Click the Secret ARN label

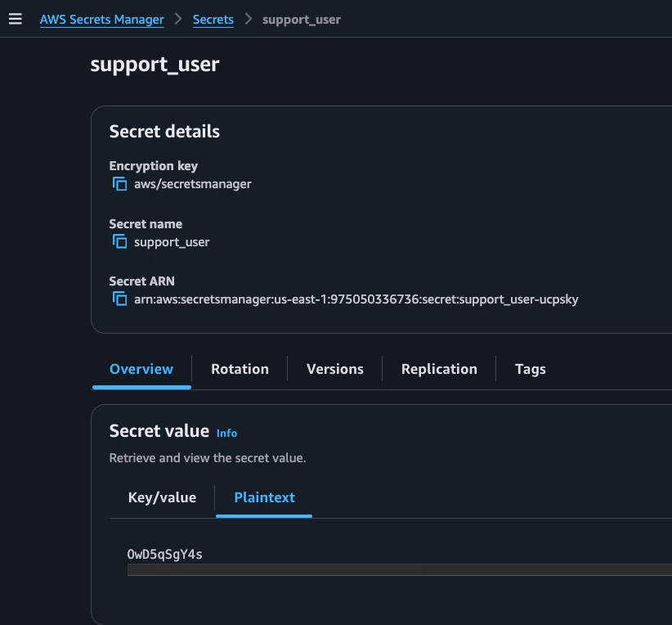(142, 281)
